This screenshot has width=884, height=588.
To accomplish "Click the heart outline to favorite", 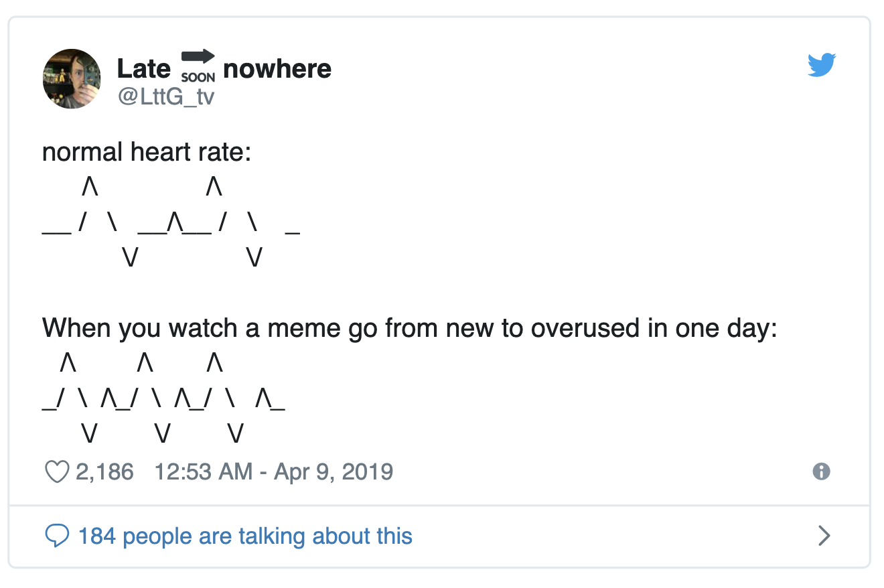I will pos(57,471).
